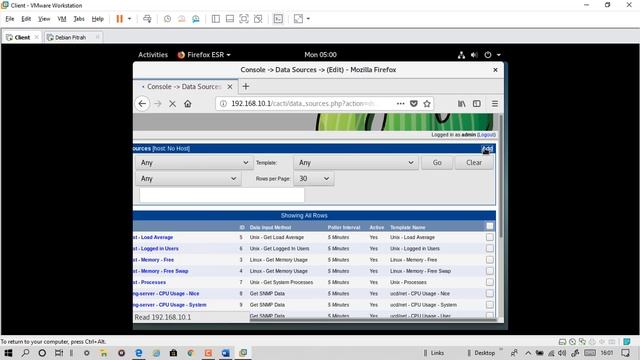The image size is (640, 360).
Task: Select the Console Data Sources Firefox tab
Action: [x=184, y=87]
